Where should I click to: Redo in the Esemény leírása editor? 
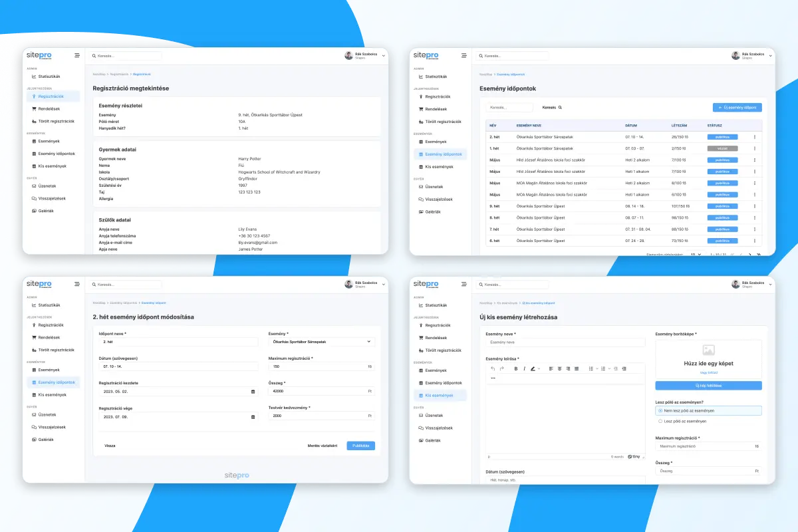501,368
